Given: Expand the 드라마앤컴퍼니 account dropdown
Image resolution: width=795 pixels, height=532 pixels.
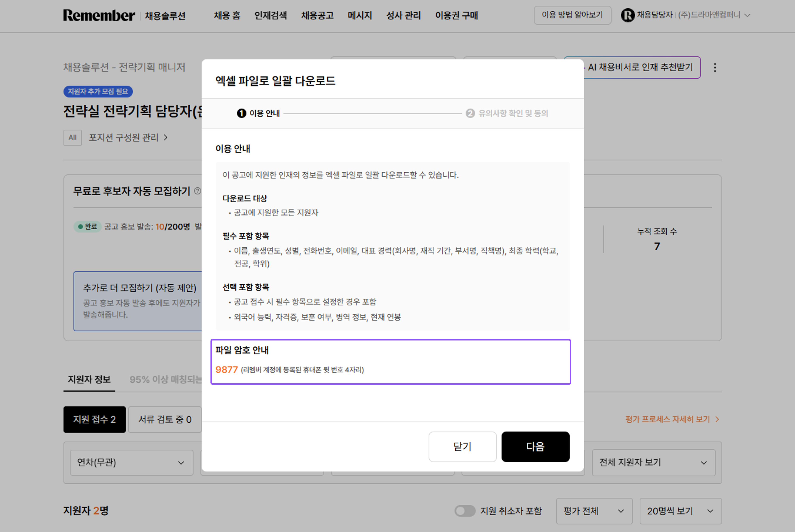Looking at the screenshot, I should pyautogui.click(x=747, y=15).
